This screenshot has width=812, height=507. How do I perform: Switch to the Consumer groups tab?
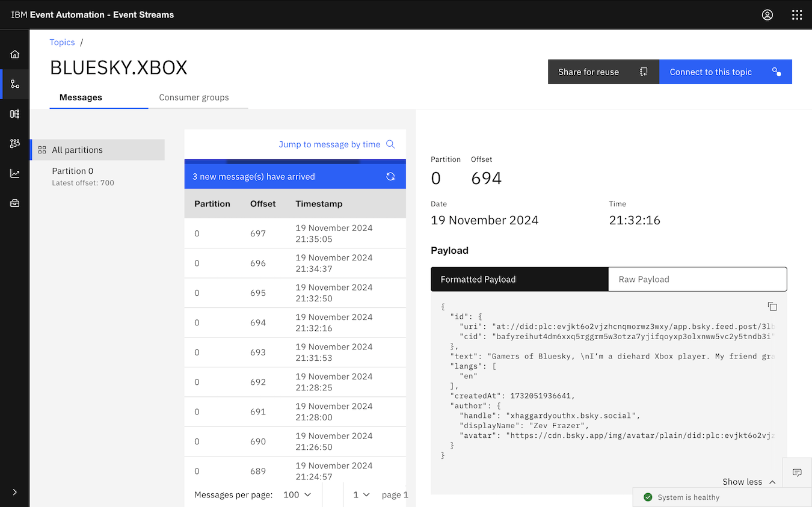click(x=194, y=97)
